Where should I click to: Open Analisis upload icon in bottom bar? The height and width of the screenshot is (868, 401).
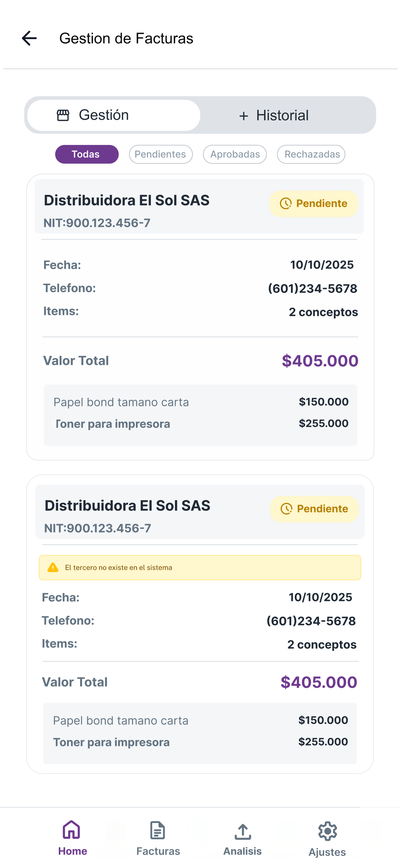pos(242,831)
